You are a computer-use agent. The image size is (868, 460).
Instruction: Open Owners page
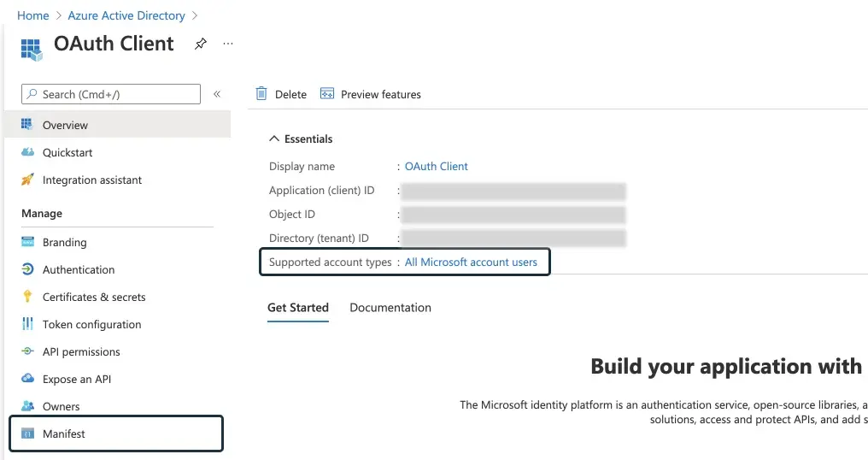[x=61, y=407]
